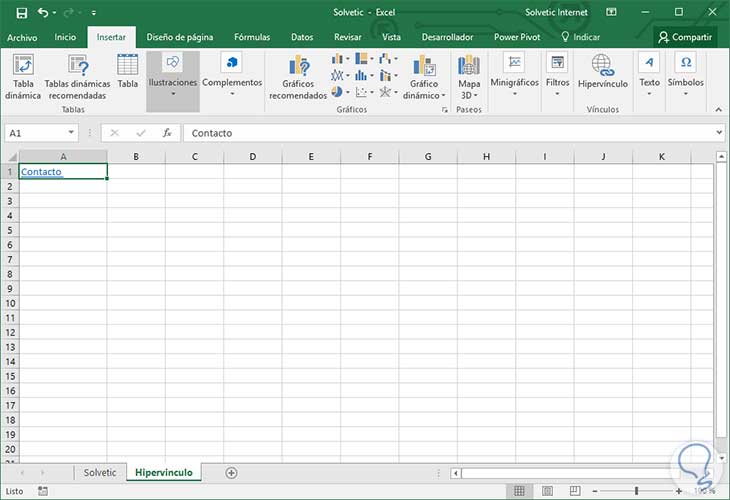
Task: Add a new sheet
Action: pyautogui.click(x=231, y=473)
